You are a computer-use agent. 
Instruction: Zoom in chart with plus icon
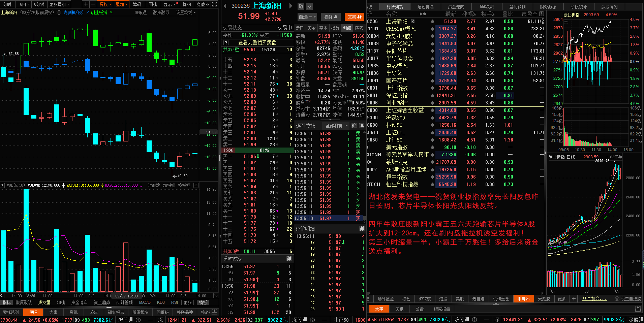click(86, 4)
